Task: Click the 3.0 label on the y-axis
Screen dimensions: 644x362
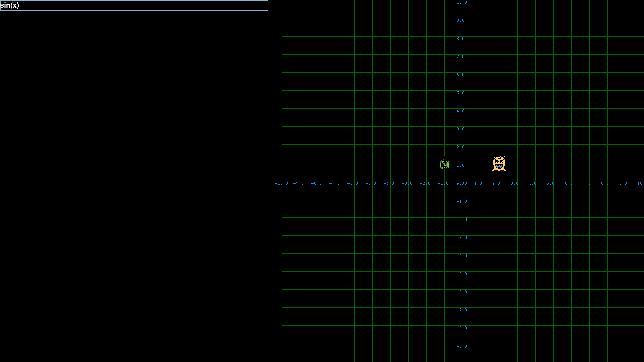Action: tap(460, 129)
